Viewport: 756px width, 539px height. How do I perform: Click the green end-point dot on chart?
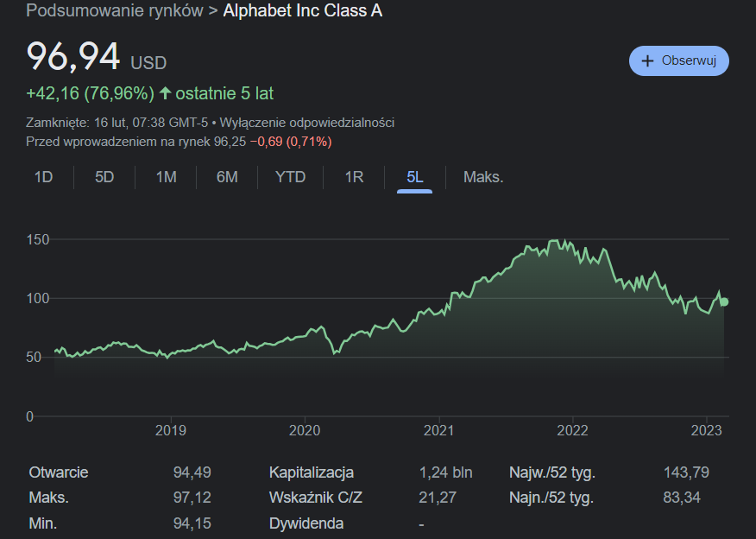click(724, 301)
